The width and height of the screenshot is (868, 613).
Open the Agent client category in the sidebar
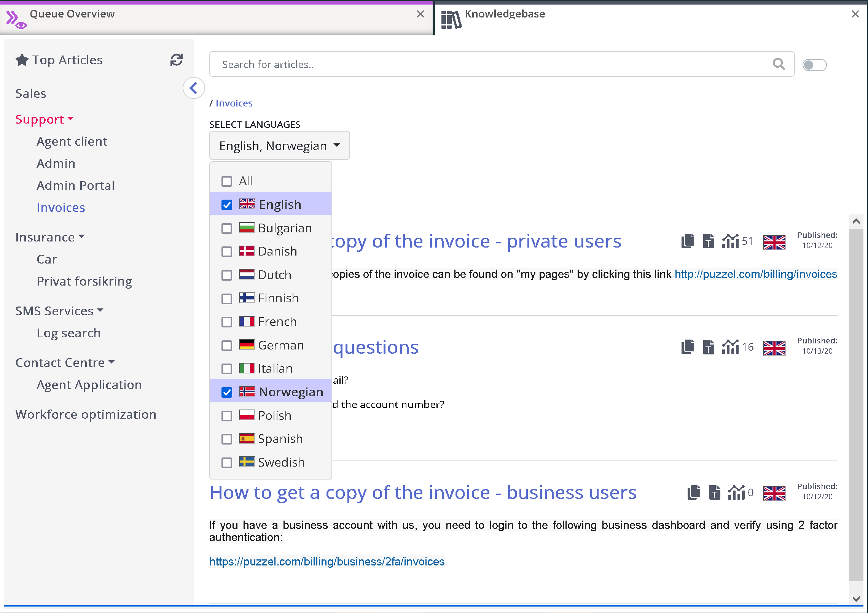(72, 141)
